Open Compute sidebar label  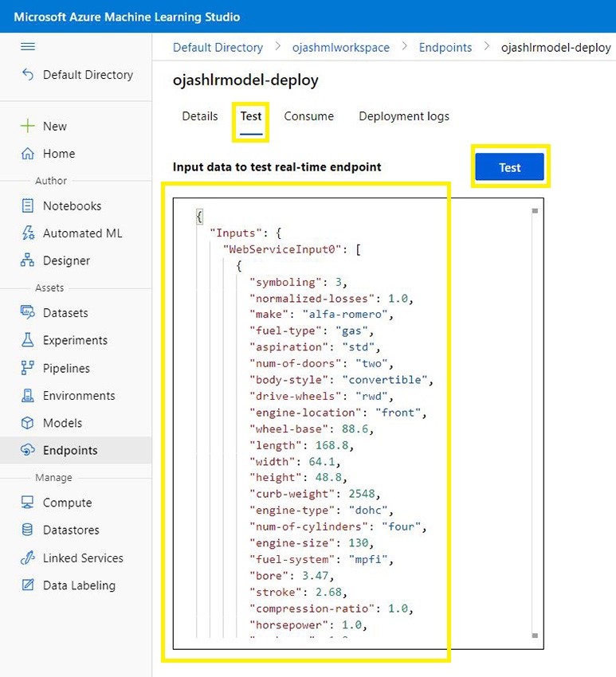coord(68,503)
